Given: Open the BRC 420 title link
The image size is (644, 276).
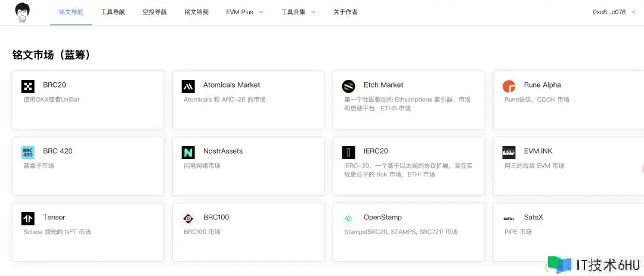Looking at the screenshot, I should 58,151.
